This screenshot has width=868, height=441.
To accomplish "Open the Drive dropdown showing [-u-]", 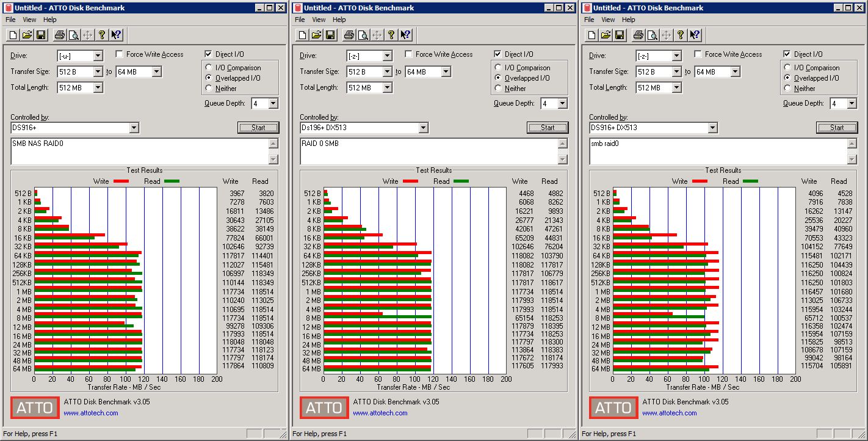I will [98, 56].
